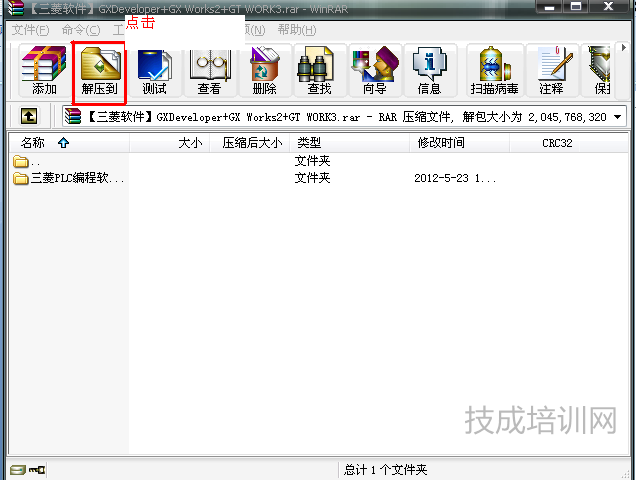Run the 测试 (Test) archive tool
The height and width of the screenshot is (480, 636).
pos(154,70)
